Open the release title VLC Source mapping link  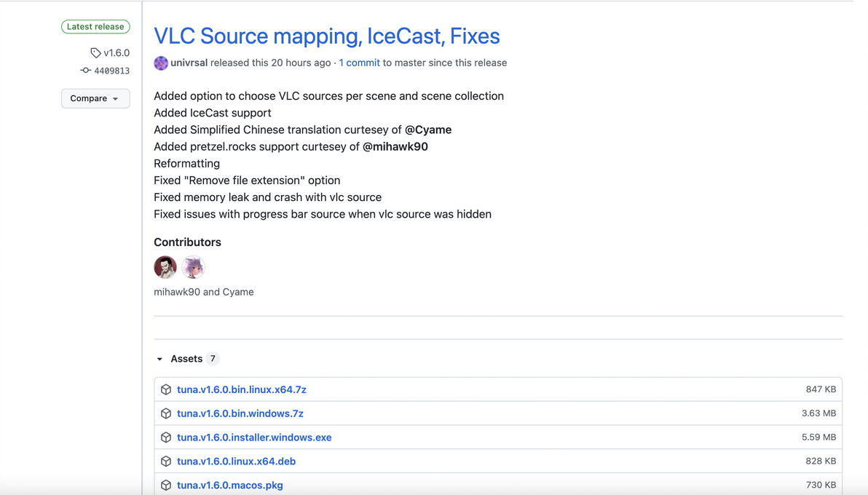[326, 36]
